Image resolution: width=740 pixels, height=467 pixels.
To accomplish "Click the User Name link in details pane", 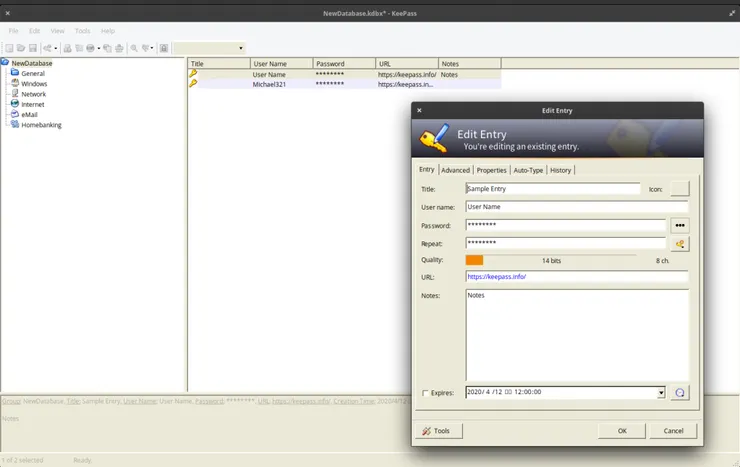I will coord(140,401).
